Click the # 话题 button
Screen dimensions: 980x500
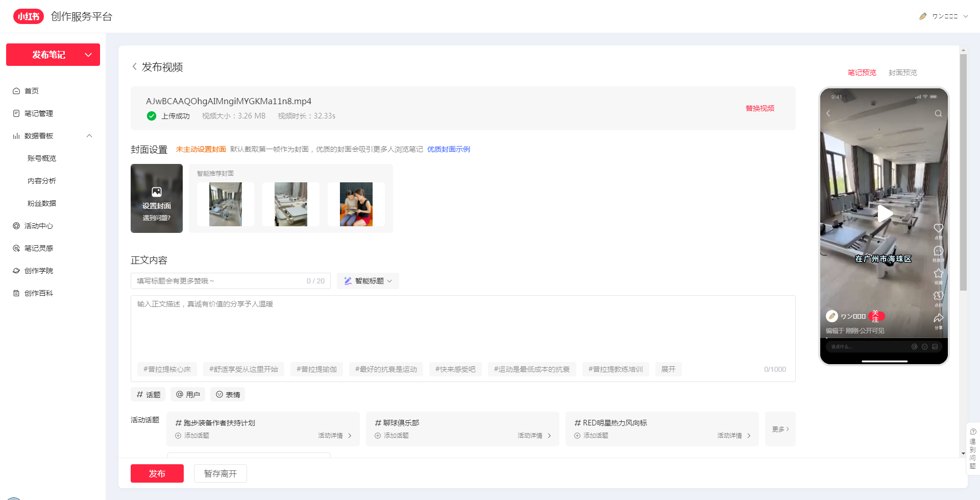[x=148, y=394]
